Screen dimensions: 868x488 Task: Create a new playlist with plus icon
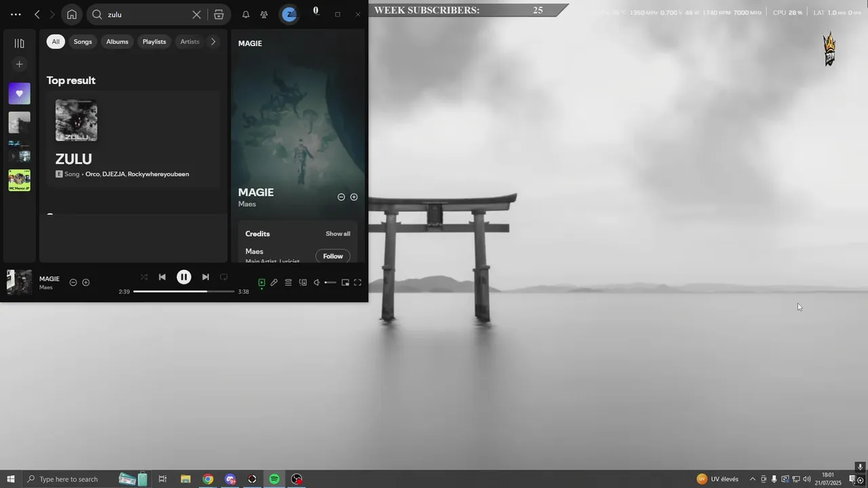click(x=19, y=64)
